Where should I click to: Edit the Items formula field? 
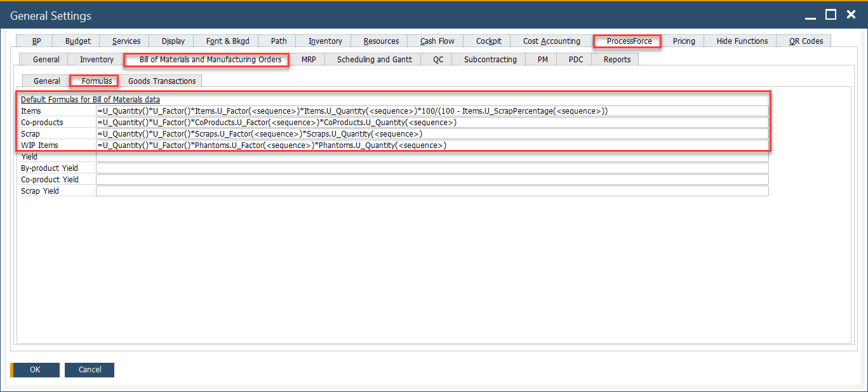(x=432, y=111)
